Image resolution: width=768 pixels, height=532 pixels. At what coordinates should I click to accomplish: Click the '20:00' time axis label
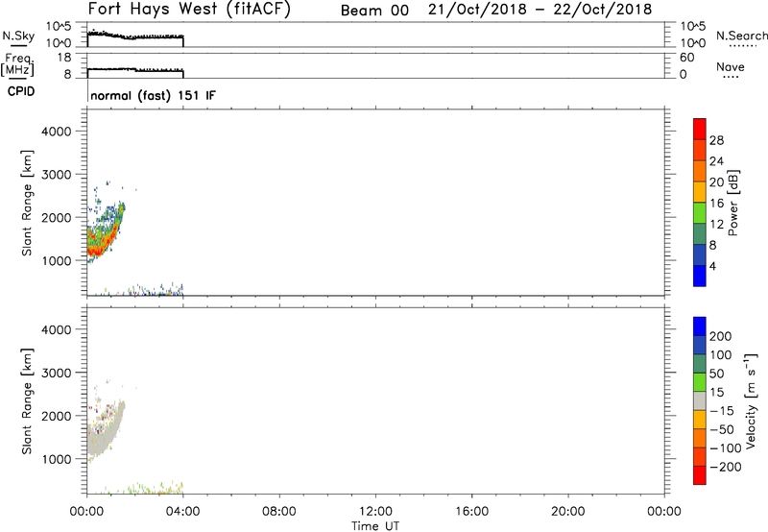568,512
